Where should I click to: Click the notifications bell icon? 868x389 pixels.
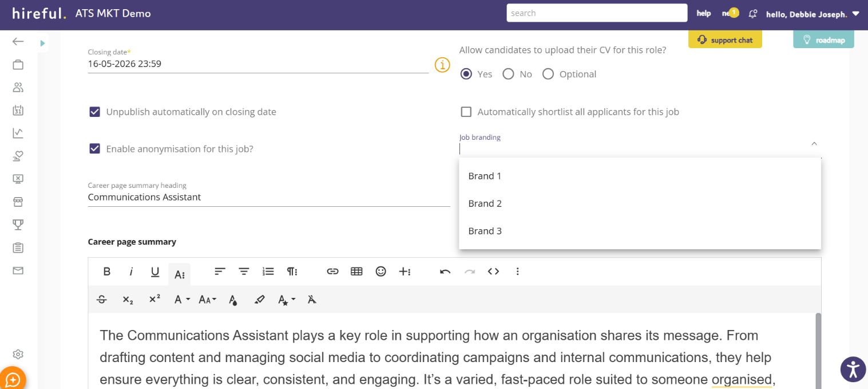[x=753, y=14]
